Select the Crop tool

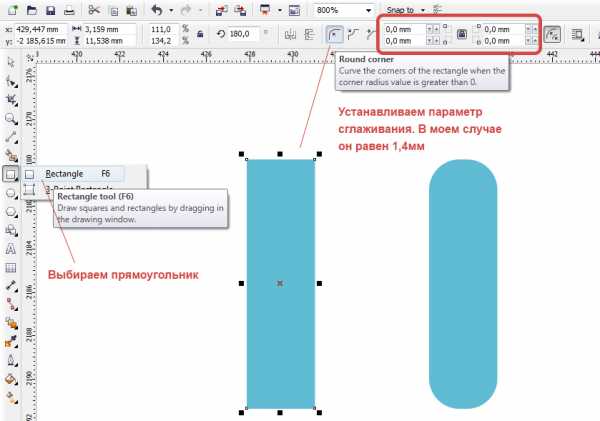tap(11, 100)
